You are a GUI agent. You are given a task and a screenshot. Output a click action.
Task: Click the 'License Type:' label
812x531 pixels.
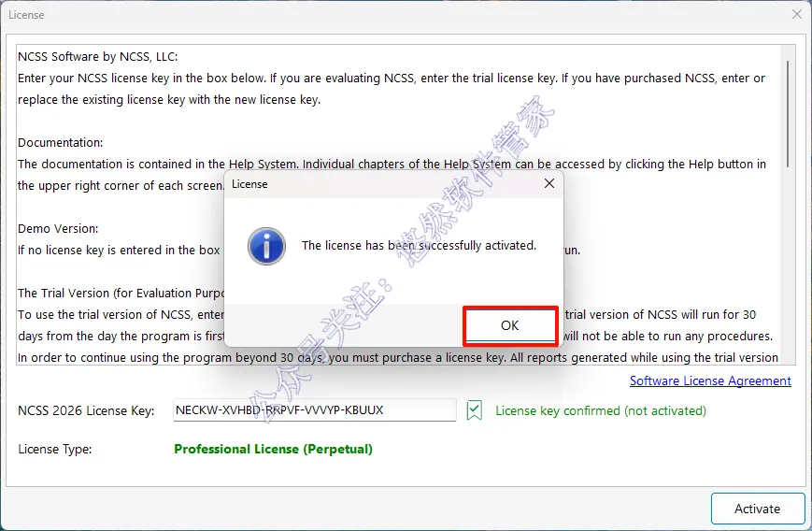coord(55,449)
